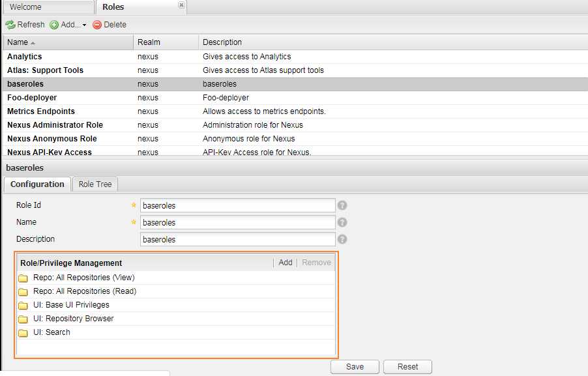588x376 pixels.
Task: Focus the Name input field
Action: click(238, 222)
